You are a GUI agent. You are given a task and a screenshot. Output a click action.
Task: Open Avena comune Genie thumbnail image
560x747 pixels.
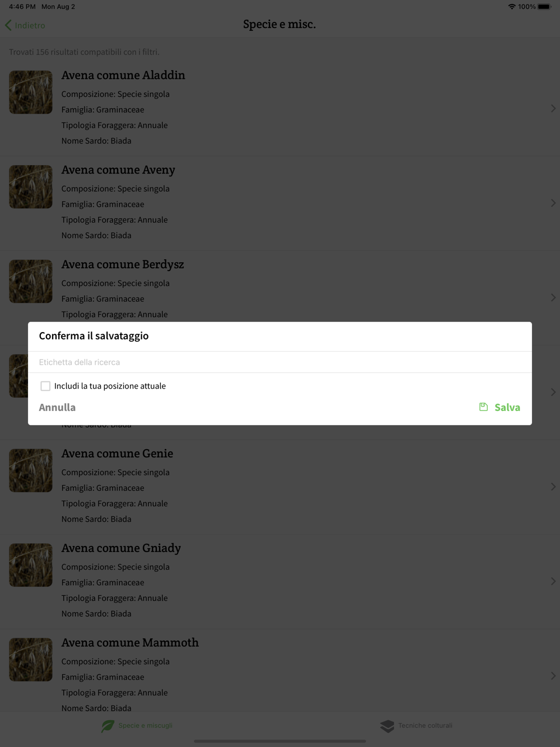[31, 470]
